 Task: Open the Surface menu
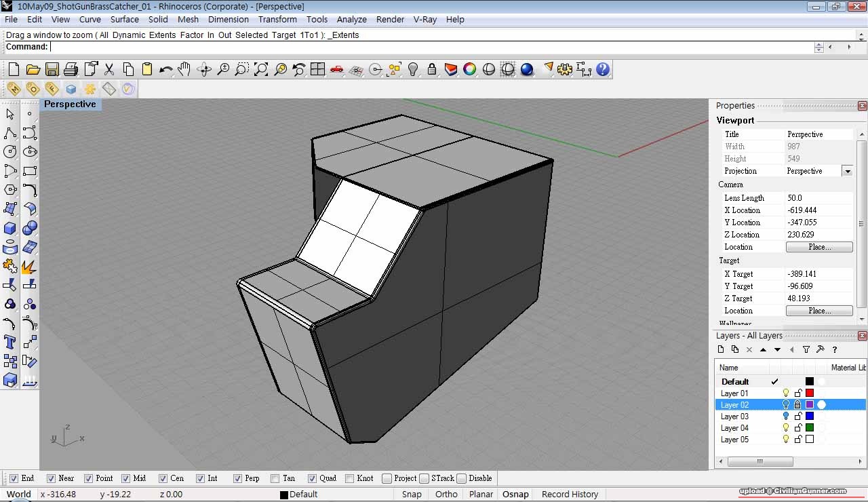point(125,20)
